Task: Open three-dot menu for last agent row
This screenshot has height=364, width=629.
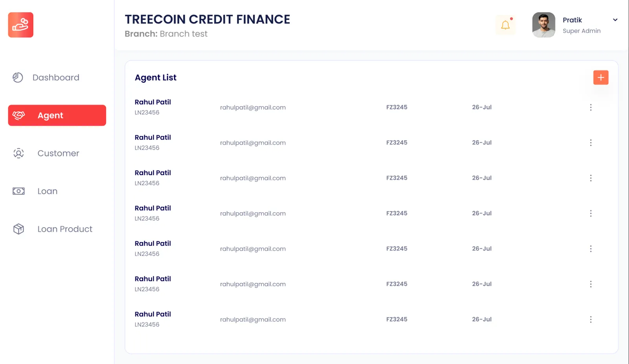Action: tap(590, 320)
